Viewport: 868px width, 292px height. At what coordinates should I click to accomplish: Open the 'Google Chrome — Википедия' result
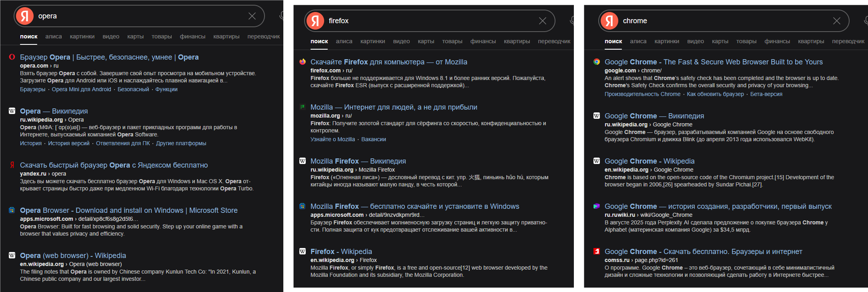pyautogui.click(x=654, y=116)
